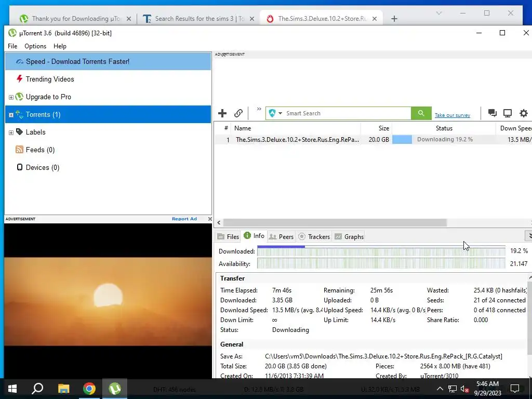Select The.Sims.3.Deluxe torrent row
This screenshot has height=399, width=532.
373,139
